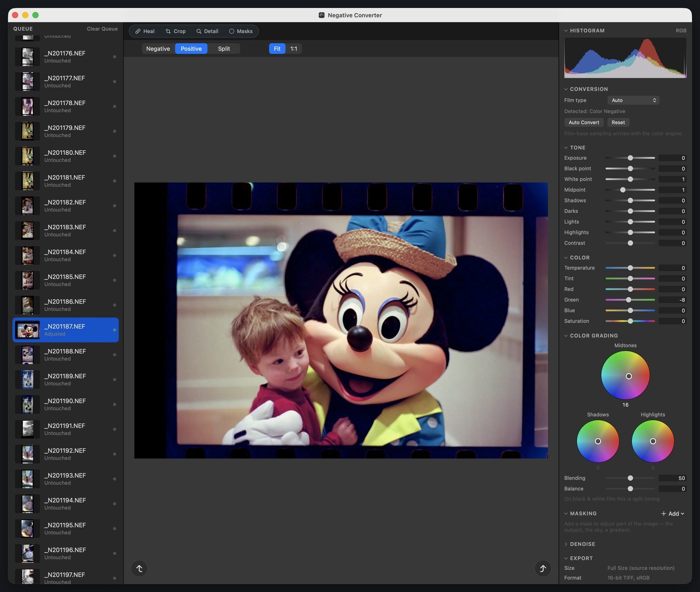Click the Auto Convert button
The image size is (700, 592).
click(584, 123)
